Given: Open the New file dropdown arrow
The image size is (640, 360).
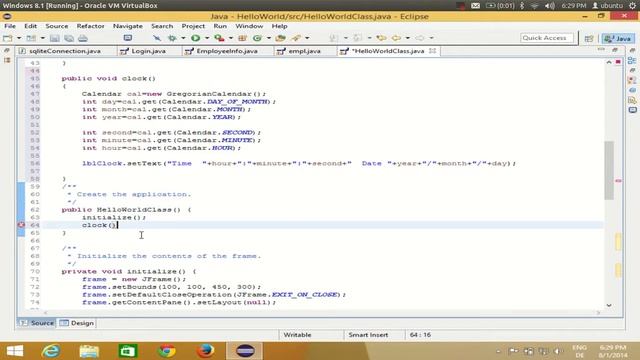Looking at the screenshot, I should coord(19,38).
